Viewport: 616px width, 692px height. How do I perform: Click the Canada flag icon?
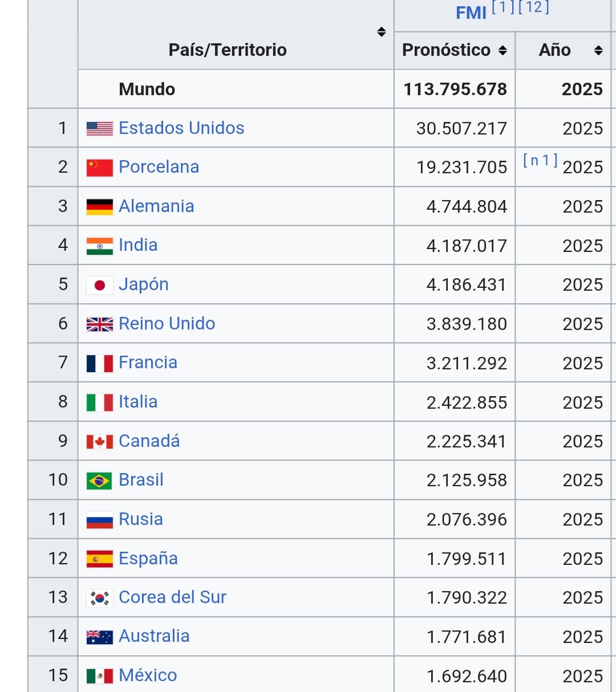[99, 441]
